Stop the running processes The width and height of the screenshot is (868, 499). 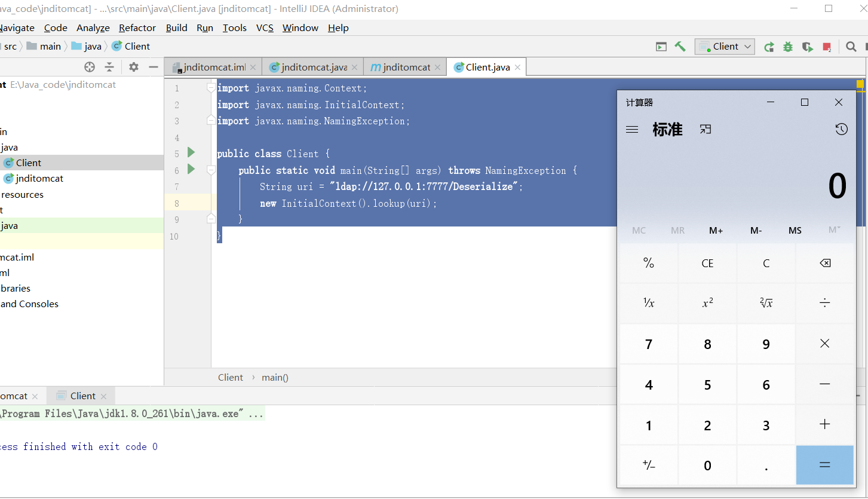827,47
